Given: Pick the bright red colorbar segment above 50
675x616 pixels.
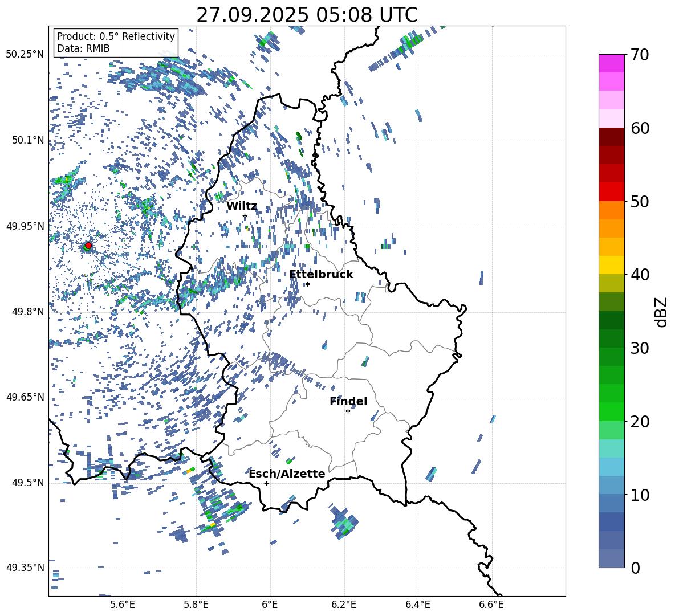Looking at the screenshot, I should click(612, 191).
